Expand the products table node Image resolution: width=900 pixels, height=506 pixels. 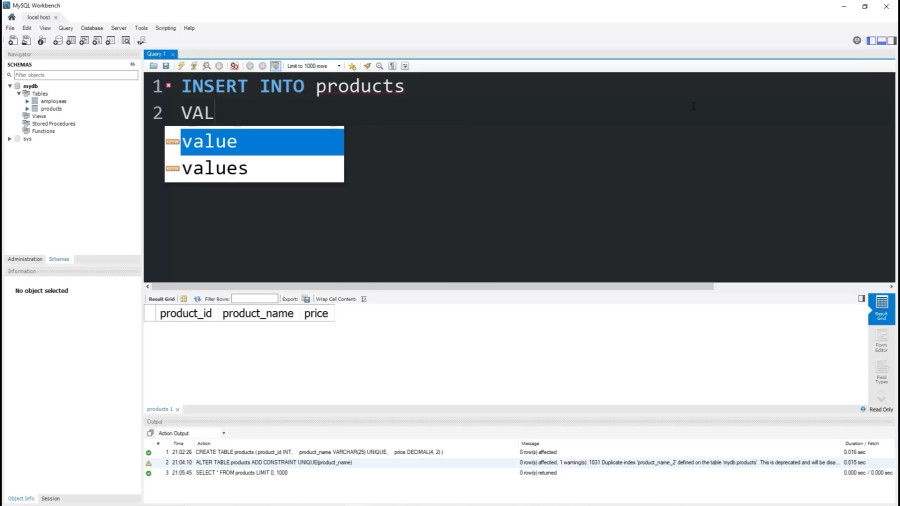(27, 108)
